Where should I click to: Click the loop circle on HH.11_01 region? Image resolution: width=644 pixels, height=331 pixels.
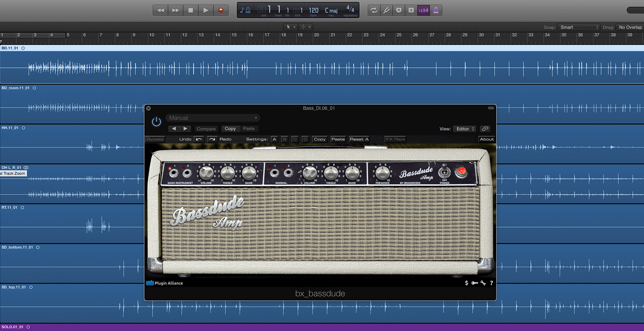pos(23,128)
